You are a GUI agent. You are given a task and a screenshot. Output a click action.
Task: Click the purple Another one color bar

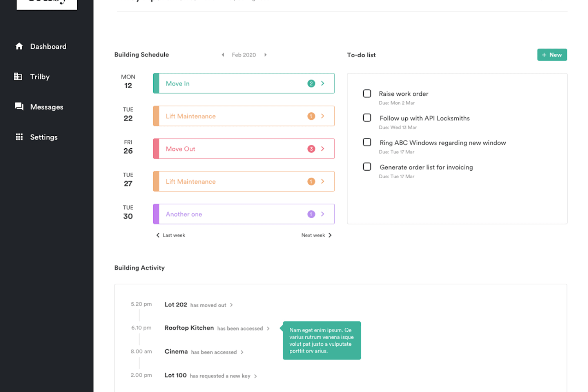[x=156, y=214]
